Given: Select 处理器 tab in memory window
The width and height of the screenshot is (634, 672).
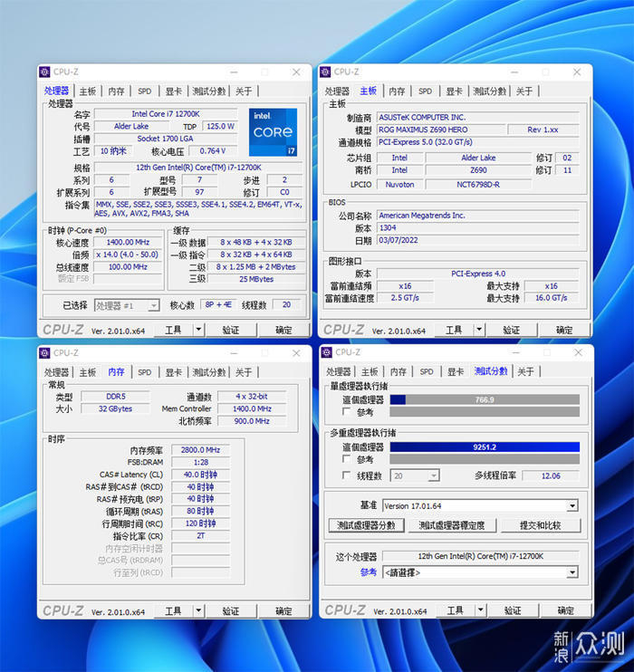Looking at the screenshot, I should [x=56, y=372].
